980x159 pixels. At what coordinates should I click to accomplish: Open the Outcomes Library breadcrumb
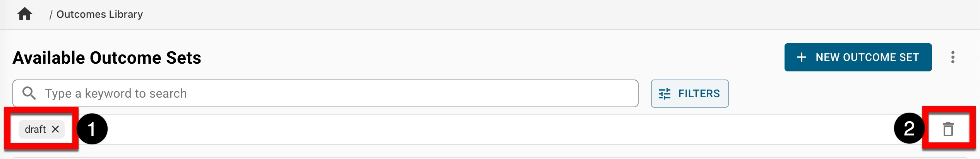pyautogui.click(x=99, y=15)
